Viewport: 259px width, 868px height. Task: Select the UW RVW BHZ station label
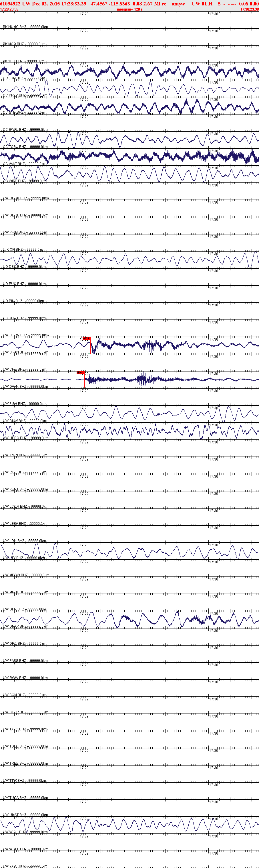point(25,678)
